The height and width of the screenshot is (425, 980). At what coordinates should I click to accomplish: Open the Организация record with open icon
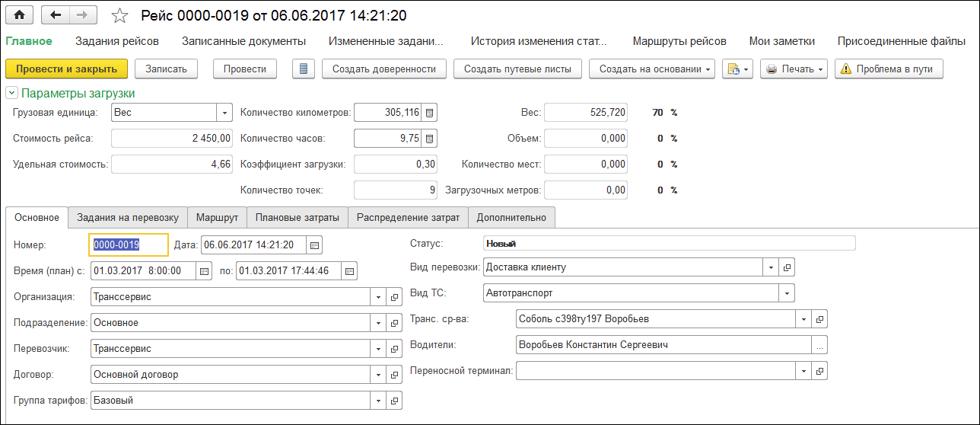coord(394,297)
